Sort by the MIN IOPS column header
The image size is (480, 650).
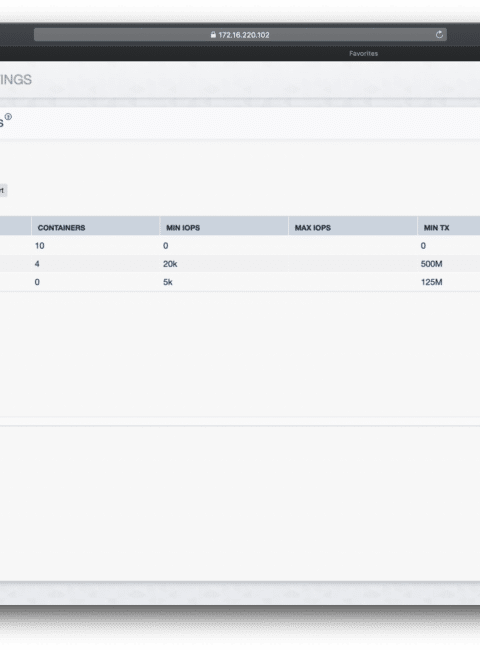(183, 228)
